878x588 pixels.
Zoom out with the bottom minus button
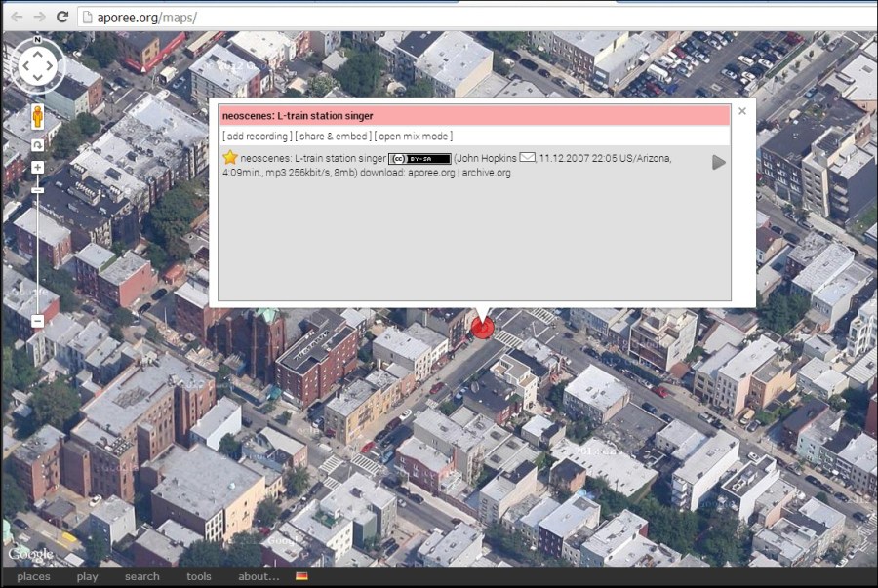pos(37,321)
